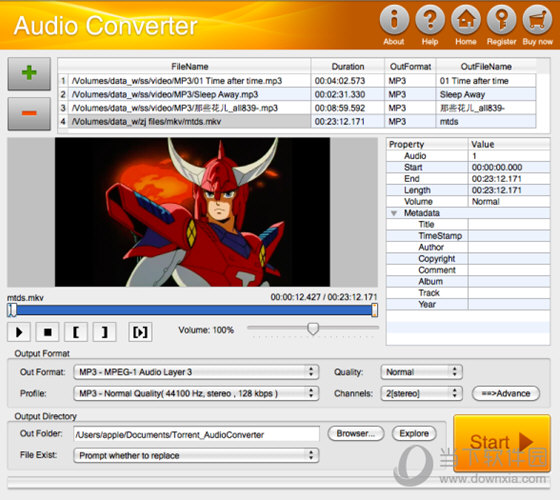Click the video preview frame
The height and width of the screenshot is (500, 560).
pyautogui.click(x=192, y=212)
